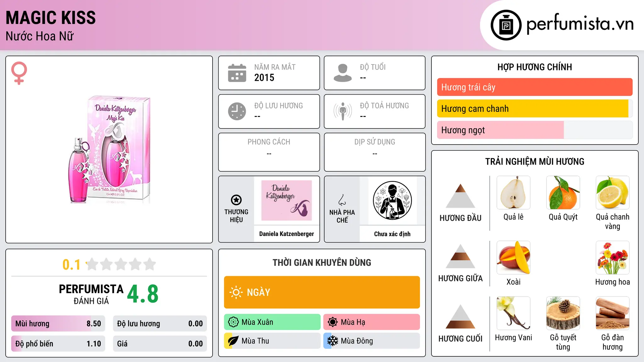Viewport: 644px width, 362px height.
Task: Select the Gỗ tuyết tùng cedarwood image
Action: (x=563, y=313)
